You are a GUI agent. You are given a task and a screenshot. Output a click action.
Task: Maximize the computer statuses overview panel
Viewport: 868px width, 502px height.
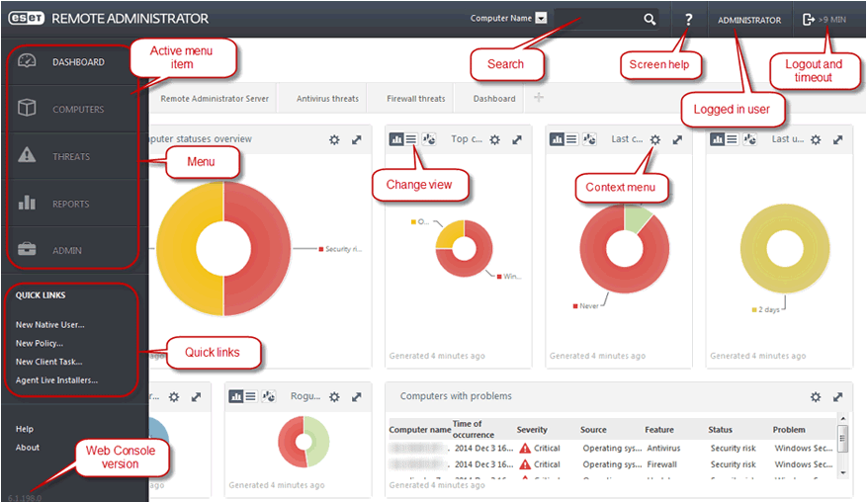(x=357, y=140)
